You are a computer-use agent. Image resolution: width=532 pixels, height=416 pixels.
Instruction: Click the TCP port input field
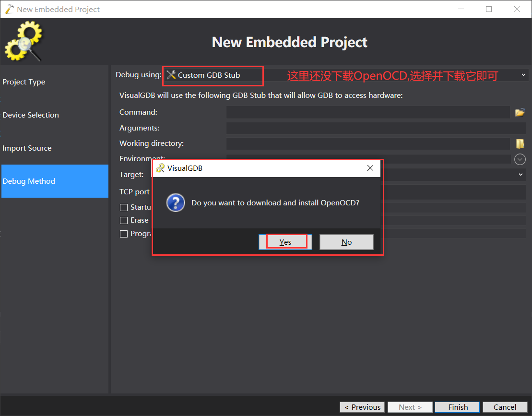point(455,192)
